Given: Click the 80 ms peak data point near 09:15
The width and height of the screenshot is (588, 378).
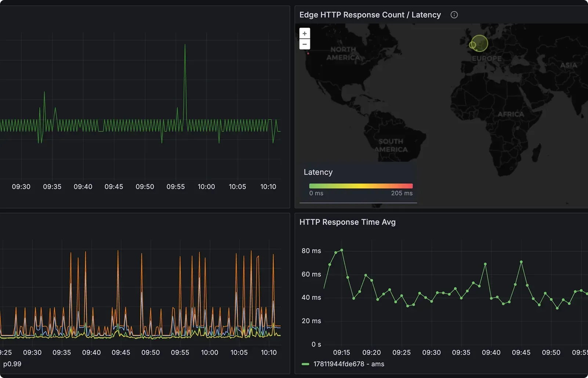Looking at the screenshot, I should point(342,250).
